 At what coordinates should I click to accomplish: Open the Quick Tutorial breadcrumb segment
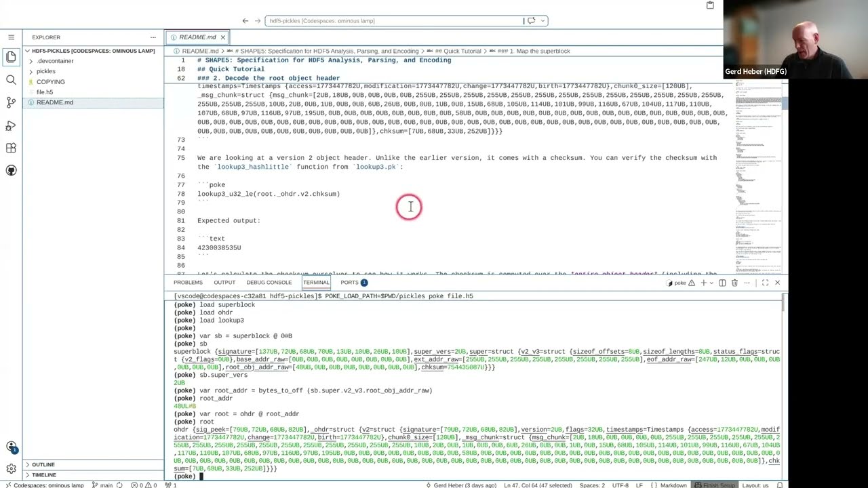(458, 51)
